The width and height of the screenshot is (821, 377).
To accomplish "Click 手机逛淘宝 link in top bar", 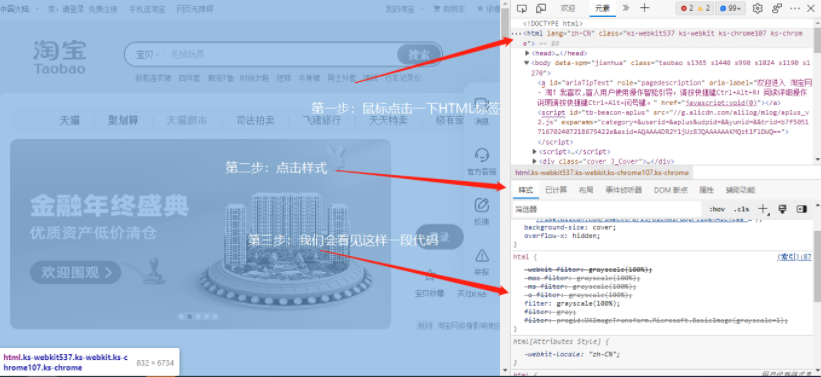I will [x=147, y=8].
